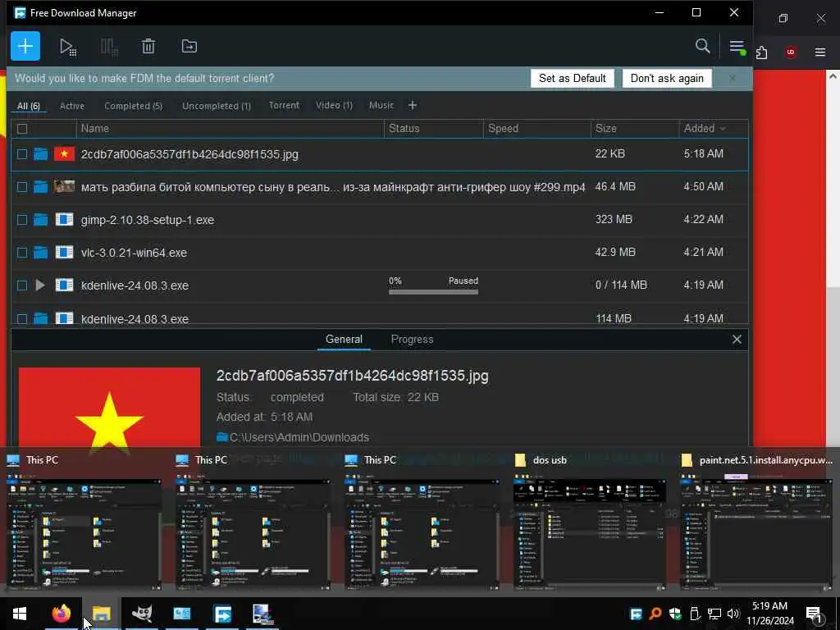Click the volume speaker tray icon
Image resolution: width=840 pixels, height=630 pixels.
click(733, 614)
